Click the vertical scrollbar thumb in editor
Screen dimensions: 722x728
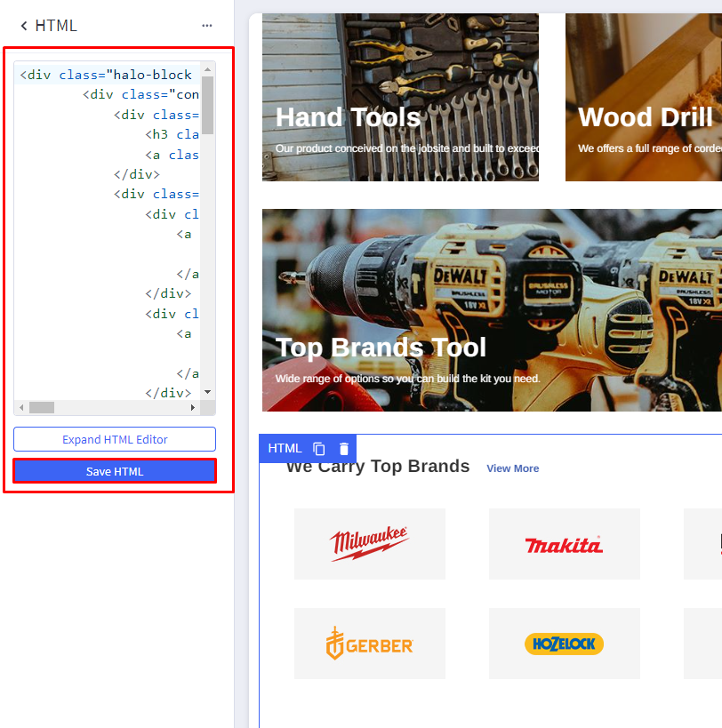[x=207, y=105]
